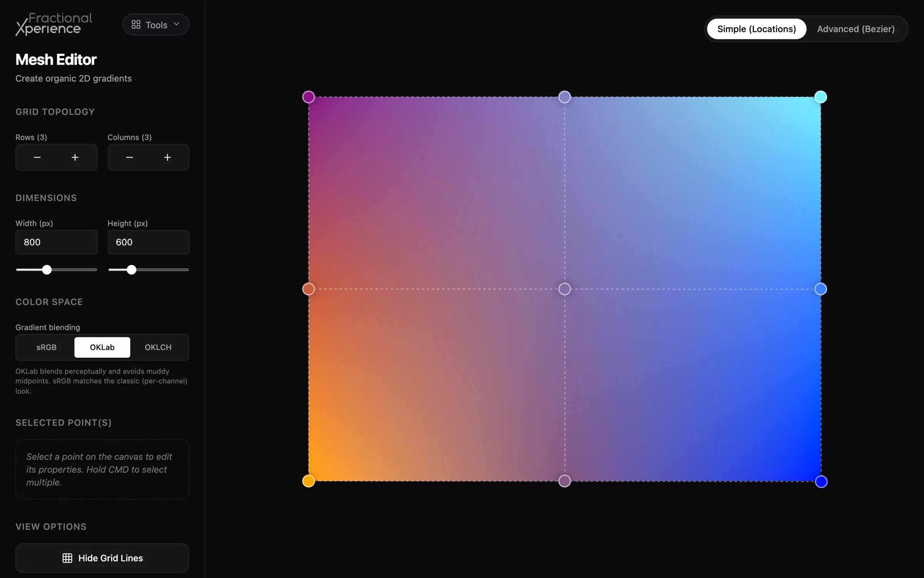Click the Width slider handle
The width and height of the screenshot is (924, 578).
click(47, 270)
